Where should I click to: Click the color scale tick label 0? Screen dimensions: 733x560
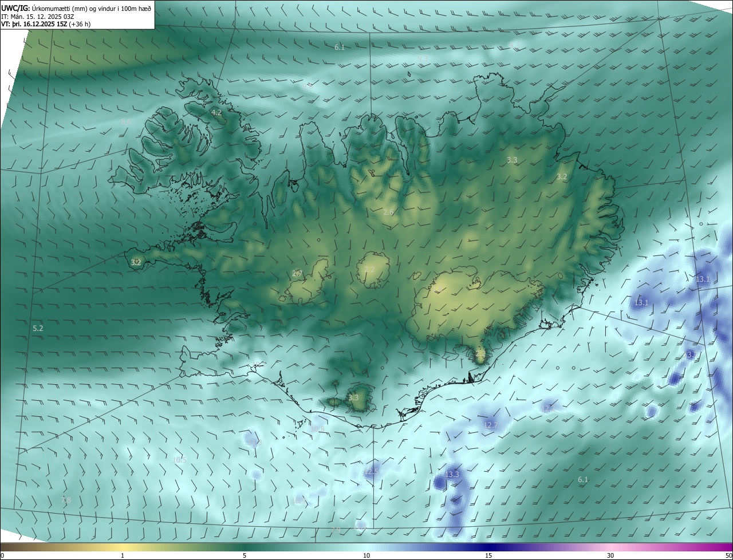point(2,556)
